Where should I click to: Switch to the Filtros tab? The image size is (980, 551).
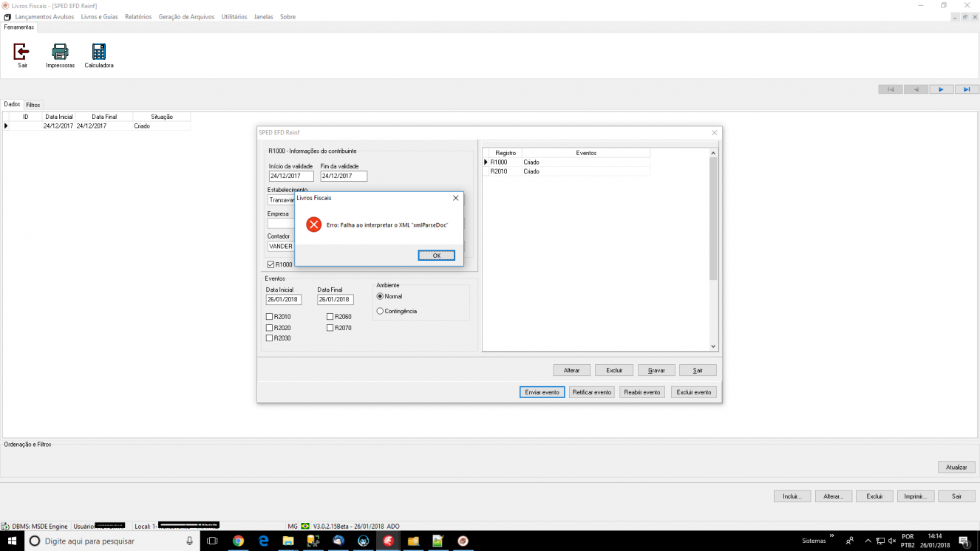click(x=33, y=105)
